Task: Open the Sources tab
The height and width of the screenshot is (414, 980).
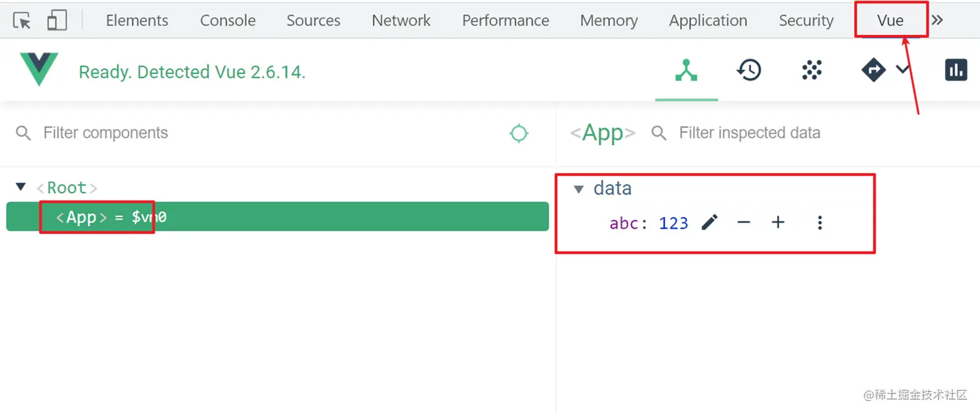Action: tap(313, 21)
